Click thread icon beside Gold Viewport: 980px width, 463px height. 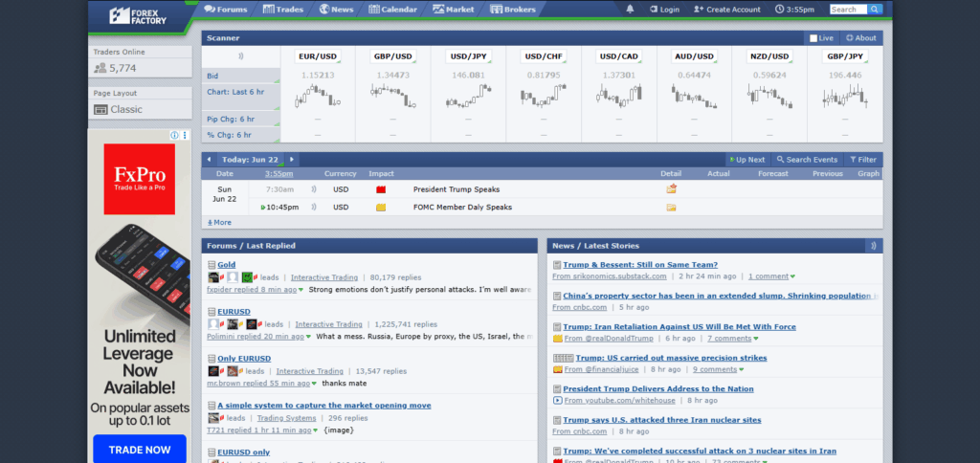click(212, 264)
